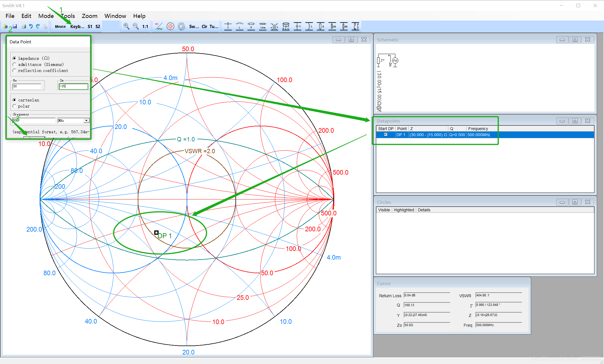Open the MHz frequency unit dropdown
Screen dimensions: 604x364
click(x=86, y=120)
